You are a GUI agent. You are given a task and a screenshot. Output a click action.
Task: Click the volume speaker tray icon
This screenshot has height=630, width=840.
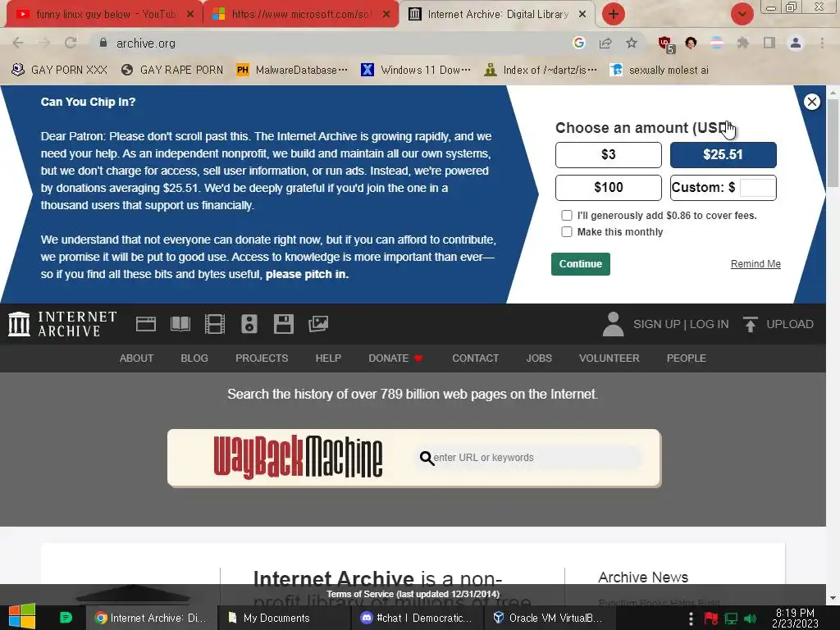click(751, 619)
